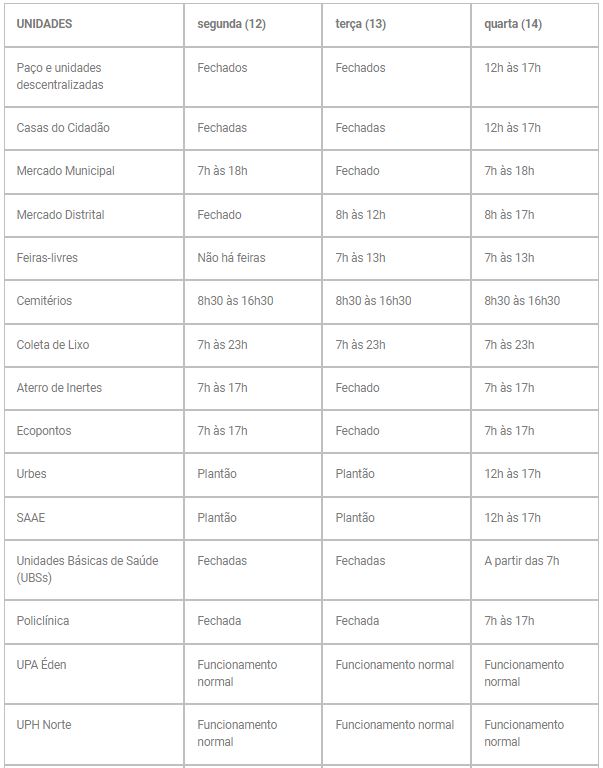Select the Cemitérios row label
The width and height of the screenshot is (603, 768).
pos(44,301)
